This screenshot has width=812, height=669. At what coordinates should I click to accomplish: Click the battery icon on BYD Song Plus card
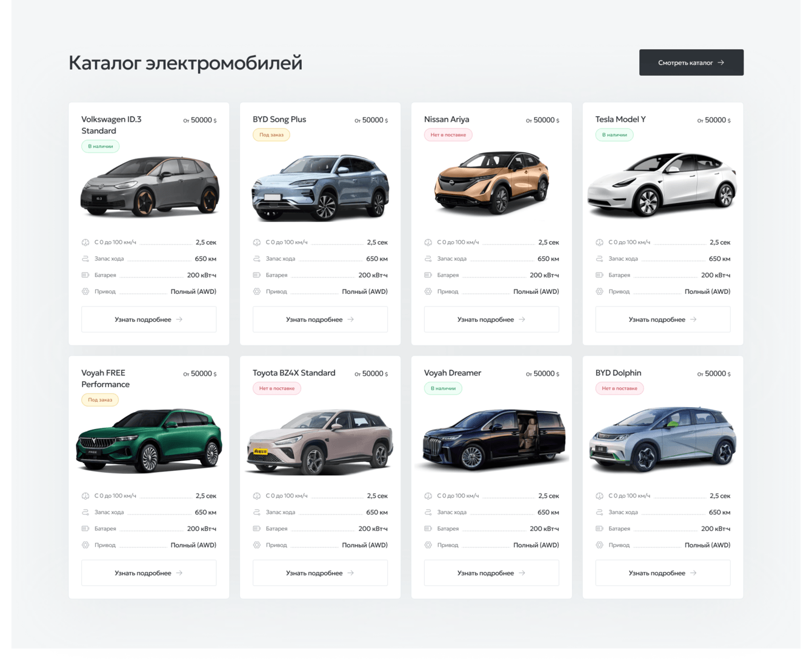click(257, 275)
